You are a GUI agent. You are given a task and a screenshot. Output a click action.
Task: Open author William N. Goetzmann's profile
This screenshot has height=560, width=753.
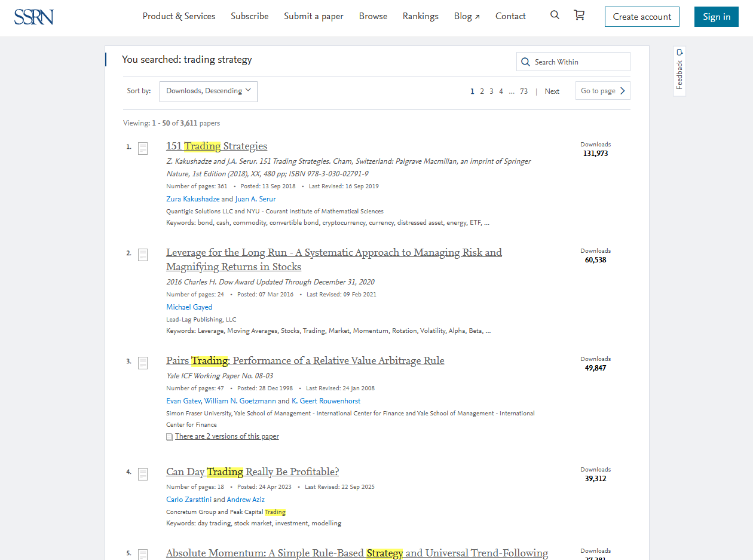240,401
